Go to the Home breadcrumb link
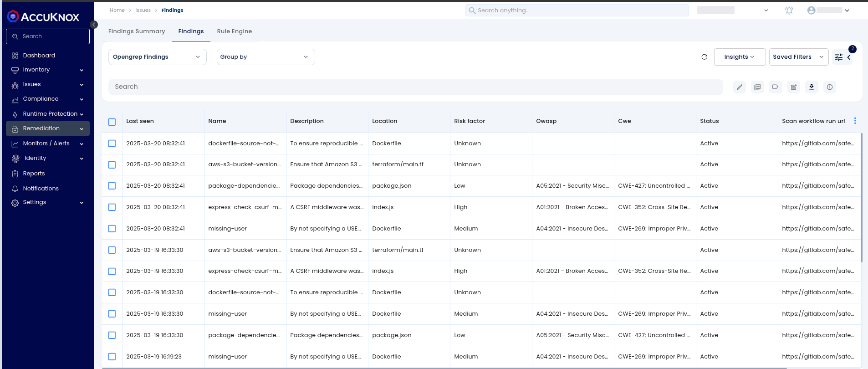This screenshot has width=868, height=369. (117, 10)
